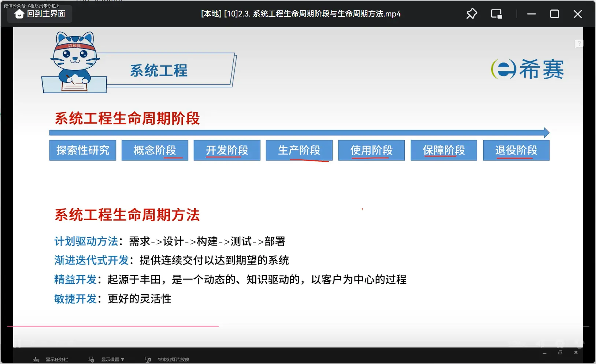This screenshot has width=596, height=364.
Task: Return to main interface via 回到主界面
Action: 40,14
